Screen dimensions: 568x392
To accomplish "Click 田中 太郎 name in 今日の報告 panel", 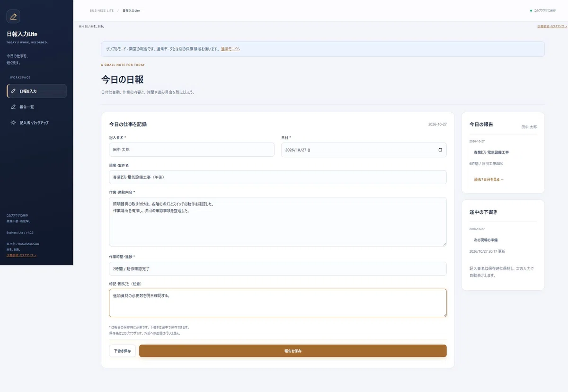I will click(529, 127).
